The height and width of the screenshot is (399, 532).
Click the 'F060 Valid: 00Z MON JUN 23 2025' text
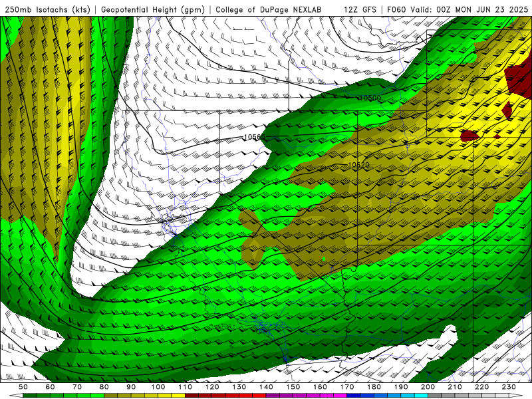tap(458, 10)
